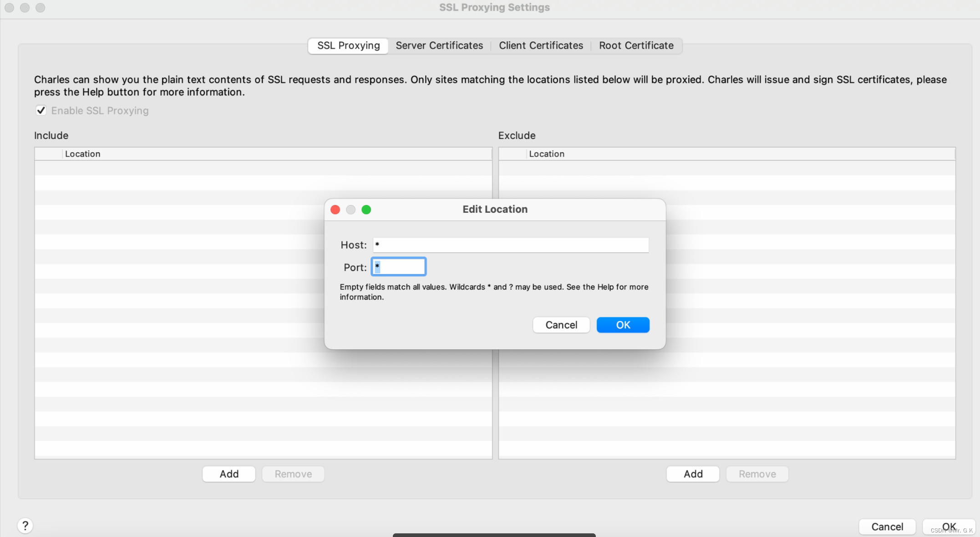Image resolution: width=980 pixels, height=537 pixels.
Task: Click the Port input field
Action: (x=399, y=267)
